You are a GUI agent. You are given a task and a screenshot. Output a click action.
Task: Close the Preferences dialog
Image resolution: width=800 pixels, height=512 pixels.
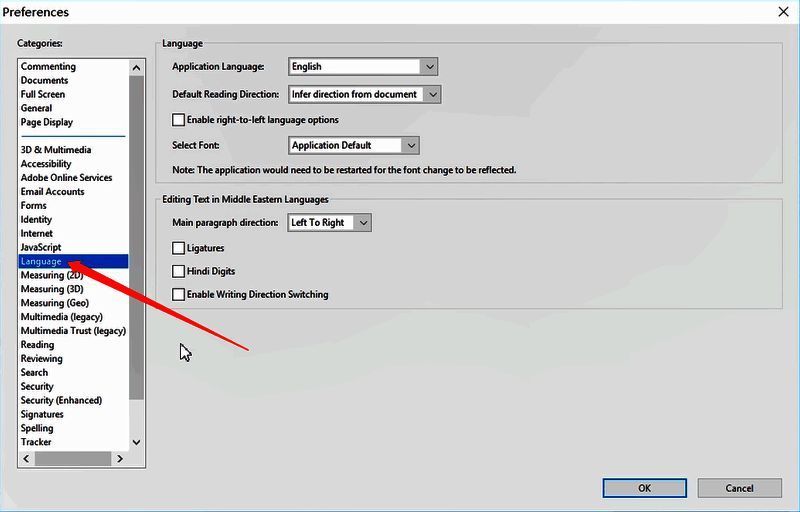point(784,12)
